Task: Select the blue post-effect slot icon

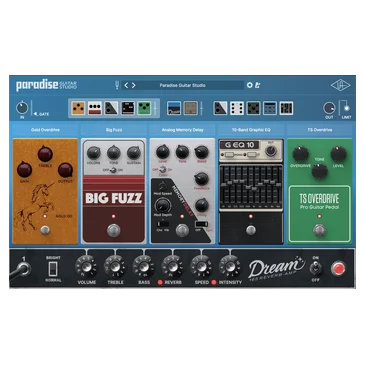Action: pyautogui.click(x=270, y=108)
